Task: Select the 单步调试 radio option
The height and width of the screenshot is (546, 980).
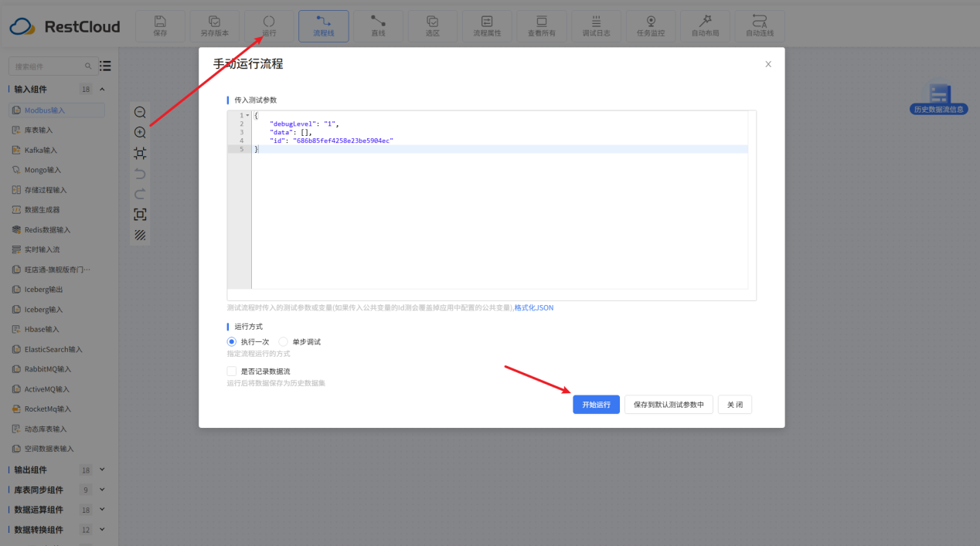Action: click(283, 341)
